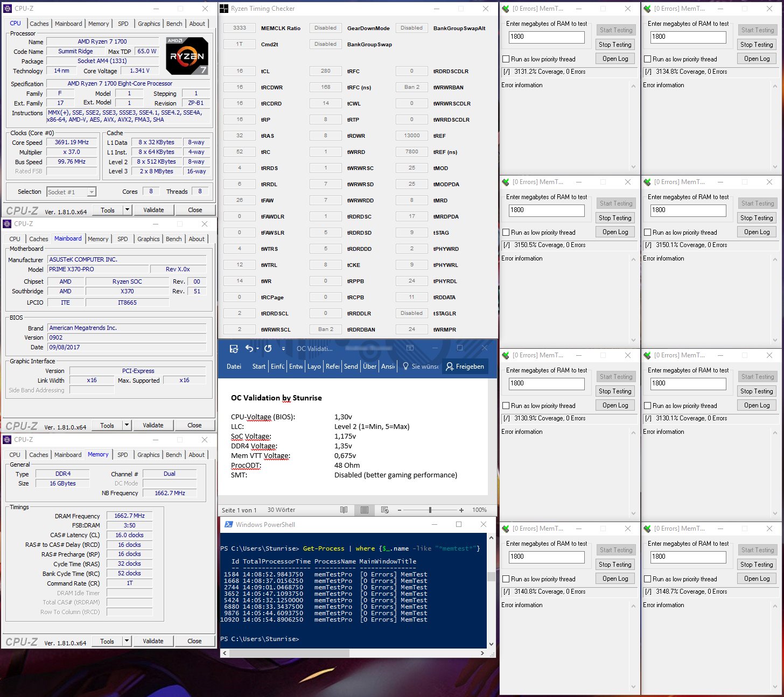The height and width of the screenshot is (697, 784).
Task: Open SPD tab in CPU-Z Mainboard window
Action: [x=123, y=239]
